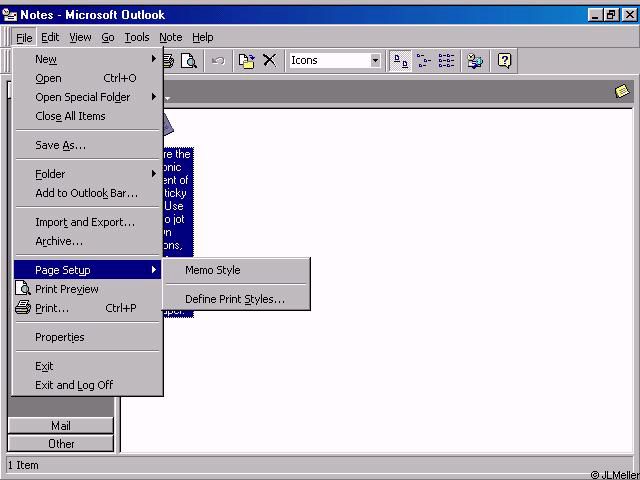Click Print Preview icon in File menu
The image size is (640, 480).
pyautogui.click(x=22, y=288)
